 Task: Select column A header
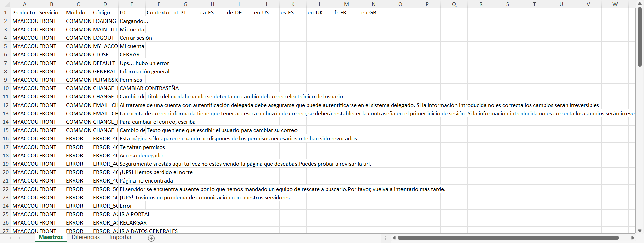click(25, 4)
